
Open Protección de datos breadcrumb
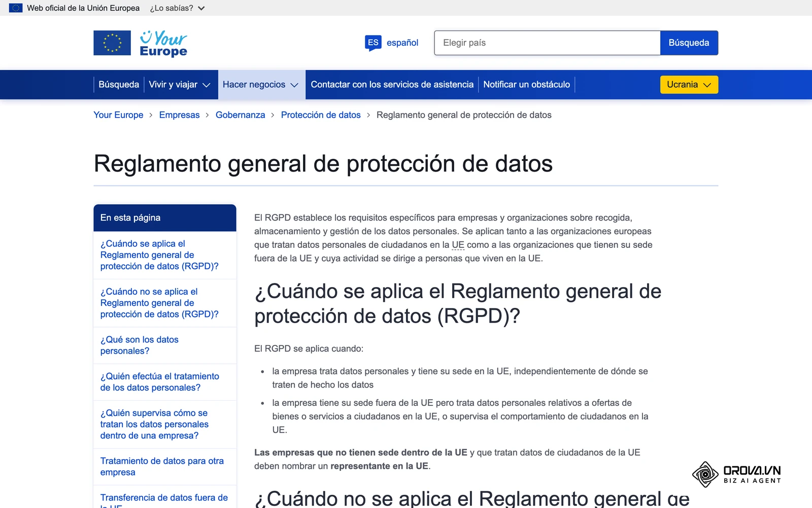point(321,115)
